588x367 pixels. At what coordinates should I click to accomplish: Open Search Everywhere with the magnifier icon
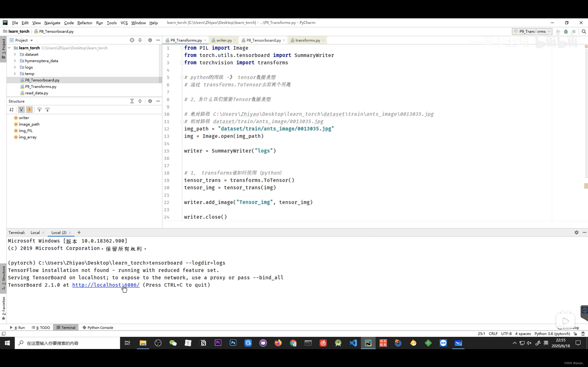(584, 31)
